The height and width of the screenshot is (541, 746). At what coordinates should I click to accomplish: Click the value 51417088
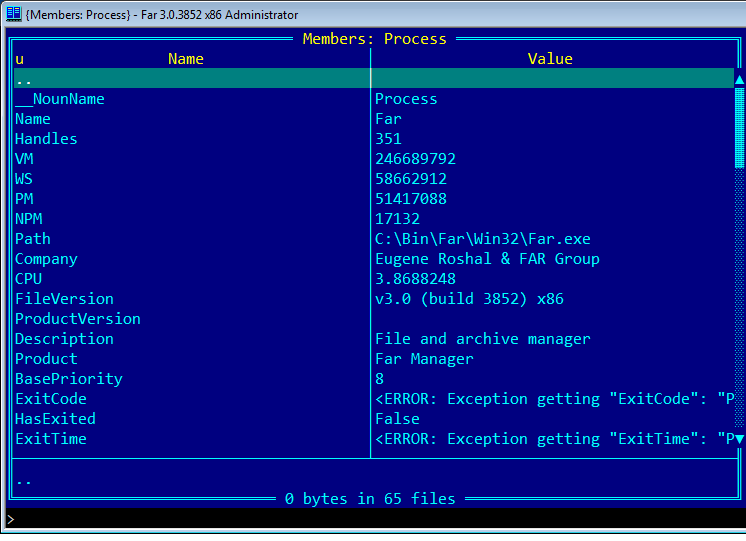click(x=411, y=199)
